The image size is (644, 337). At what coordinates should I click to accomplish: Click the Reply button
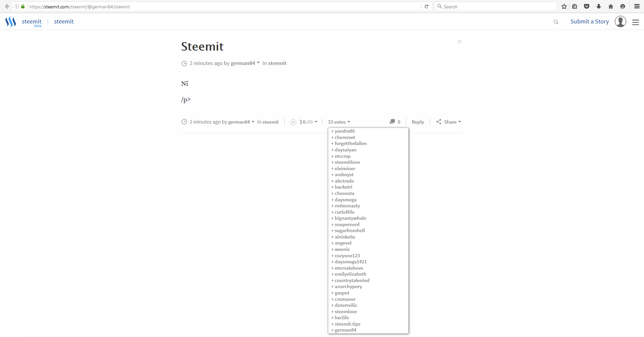pyautogui.click(x=418, y=122)
